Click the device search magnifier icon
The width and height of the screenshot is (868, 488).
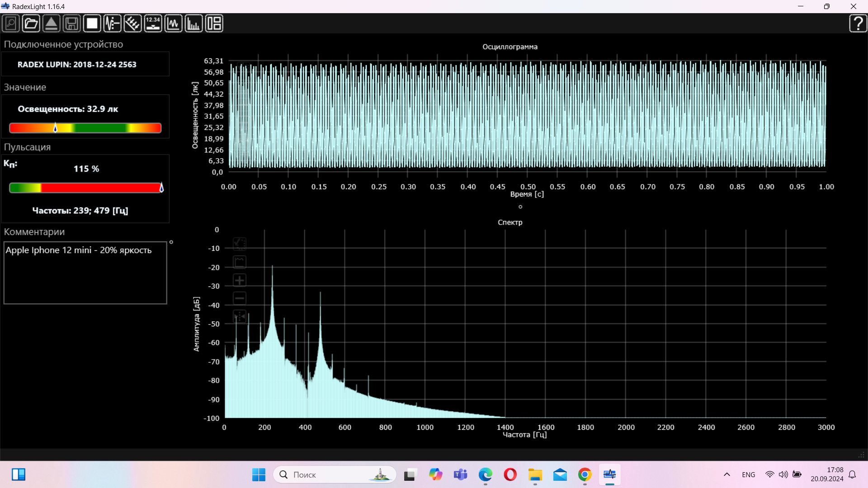point(11,23)
